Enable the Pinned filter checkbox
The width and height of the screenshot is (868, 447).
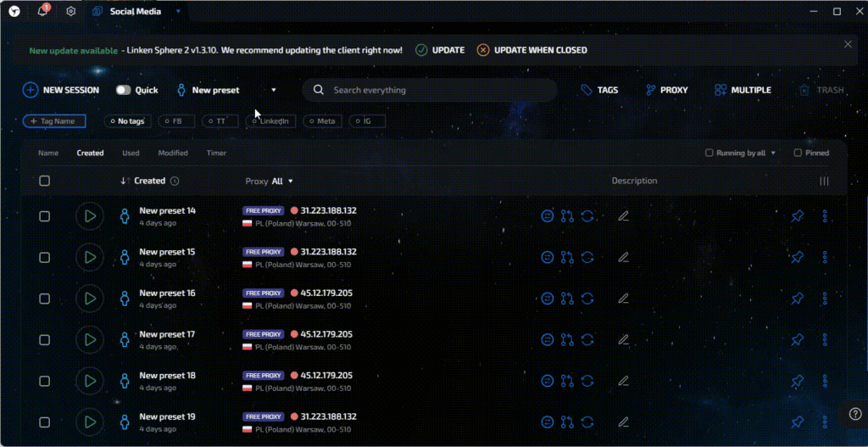coord(798,154)
